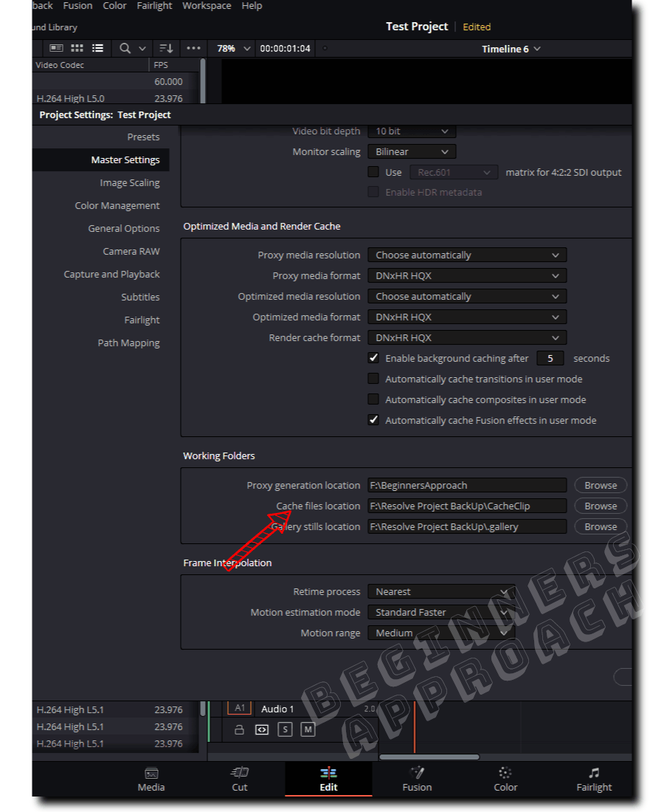This screenshot has height=812, width=664.
Task: Open Color menu in menu bar
Action: tap(114, 6)
